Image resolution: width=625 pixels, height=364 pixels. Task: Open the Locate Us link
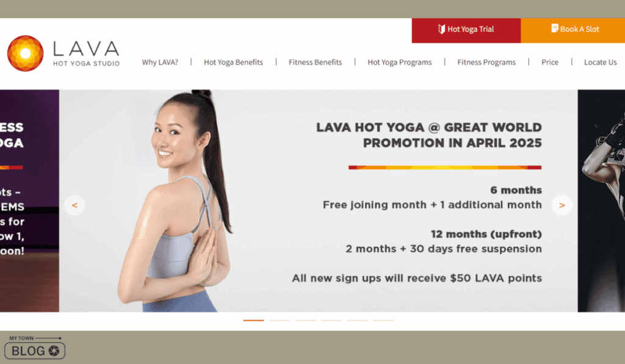click(601, 62)
